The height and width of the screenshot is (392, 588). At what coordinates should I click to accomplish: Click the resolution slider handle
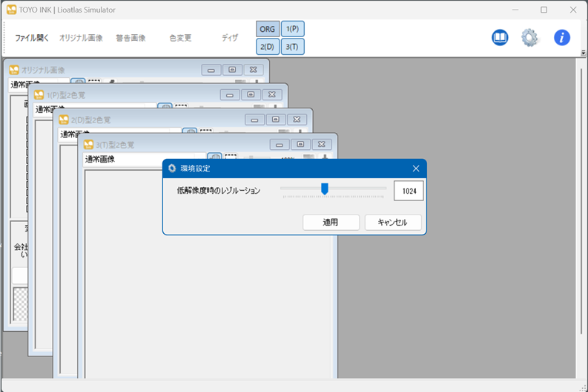click(x=324, y=189)
